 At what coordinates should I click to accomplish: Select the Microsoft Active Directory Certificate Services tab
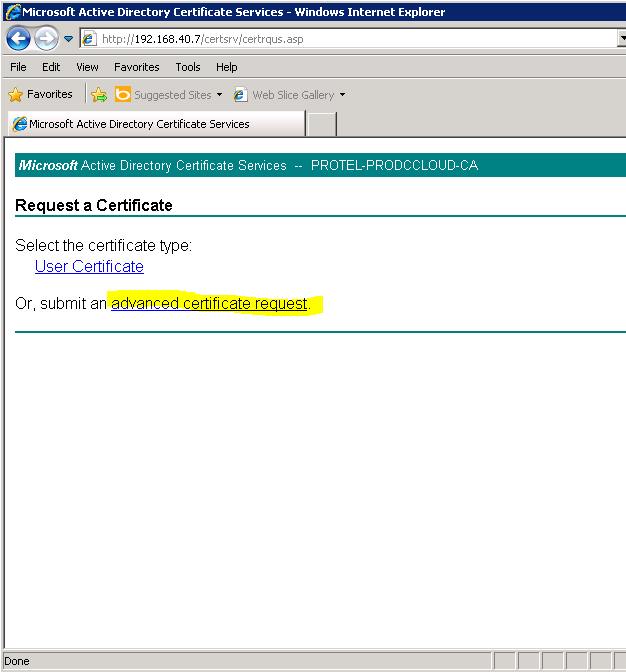coord(155,124)
